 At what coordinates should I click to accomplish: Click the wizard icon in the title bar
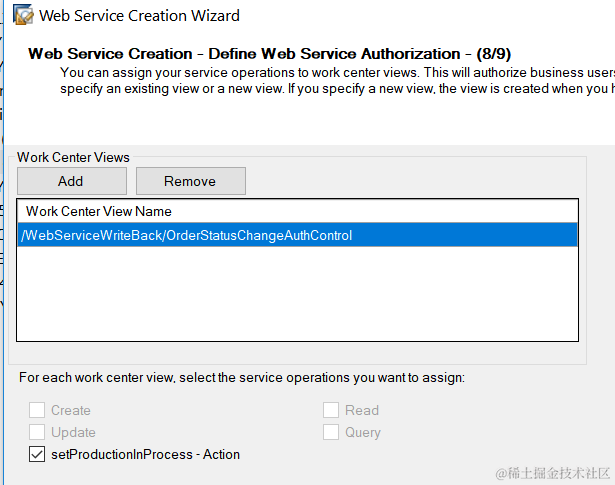point(23,15)
